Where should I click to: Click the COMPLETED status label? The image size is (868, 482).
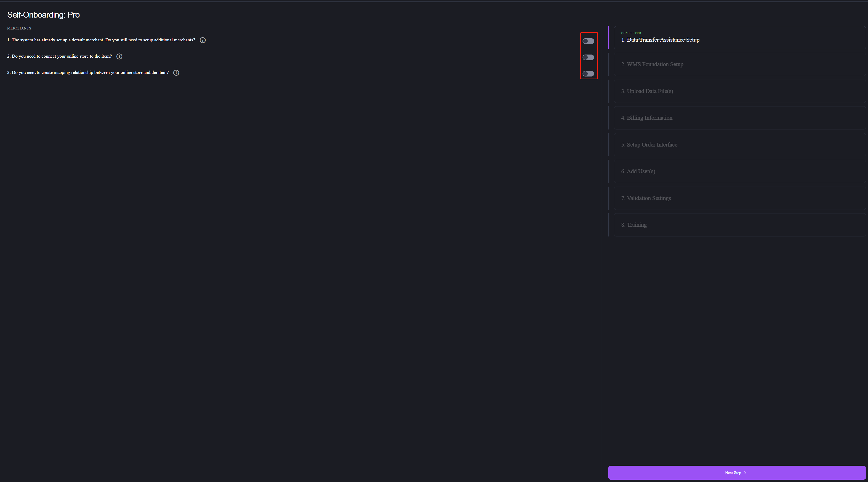(x=631, y=33)
